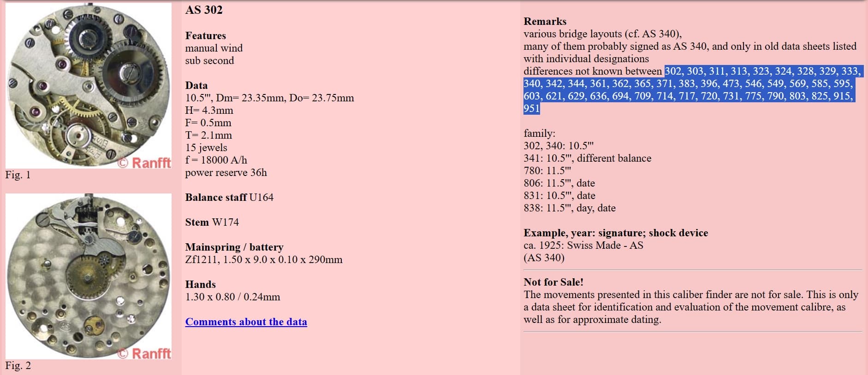Click the "Balance staff U164" line
Screen dimensions: 868x375
[229, 197]
